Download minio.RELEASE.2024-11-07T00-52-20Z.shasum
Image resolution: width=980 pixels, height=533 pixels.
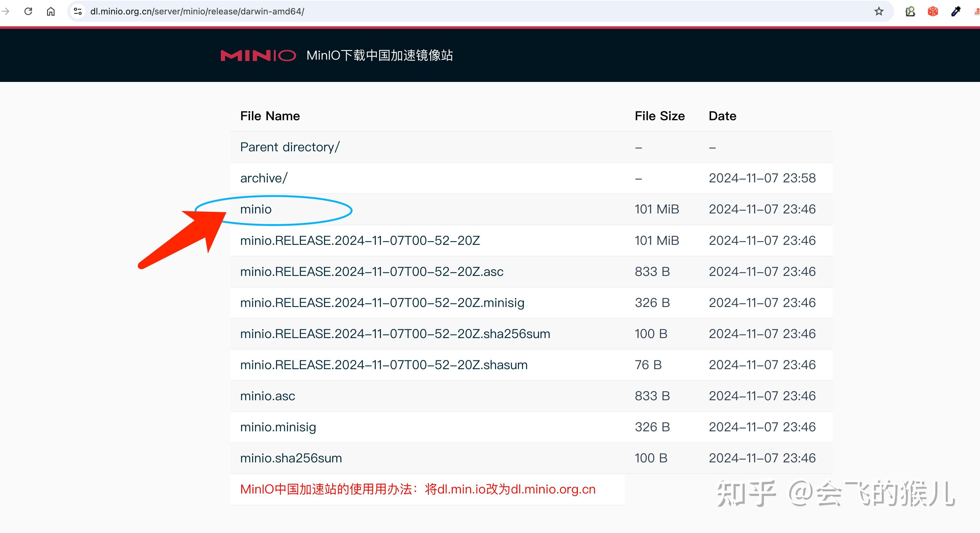(x=383, y=365)
